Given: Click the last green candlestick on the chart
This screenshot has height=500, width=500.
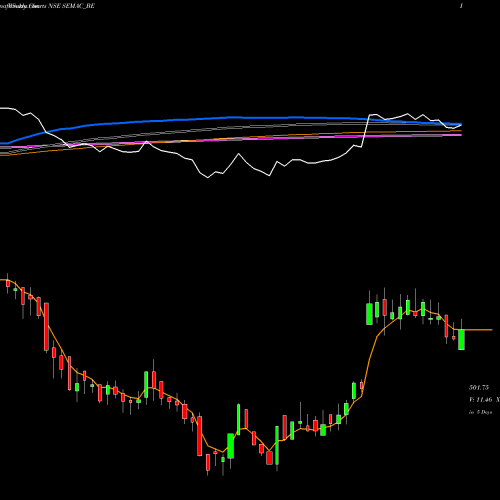Looking at the screenshot, I should [461, 339].
